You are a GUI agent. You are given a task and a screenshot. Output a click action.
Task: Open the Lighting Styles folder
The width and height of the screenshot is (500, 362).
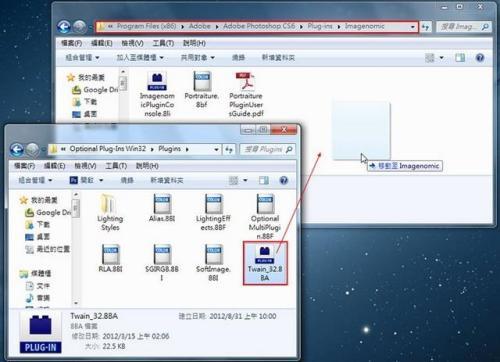pyautogui.click(x=110, y=213)
